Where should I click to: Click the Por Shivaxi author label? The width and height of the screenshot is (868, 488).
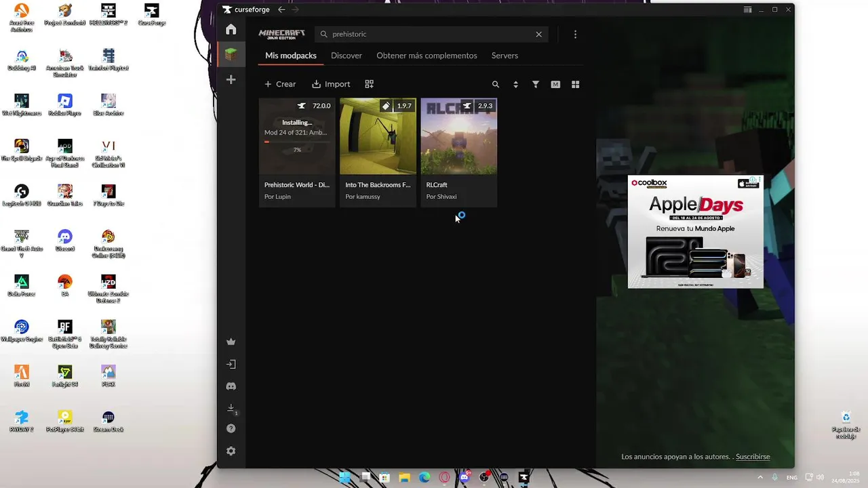tap(441, 197)
